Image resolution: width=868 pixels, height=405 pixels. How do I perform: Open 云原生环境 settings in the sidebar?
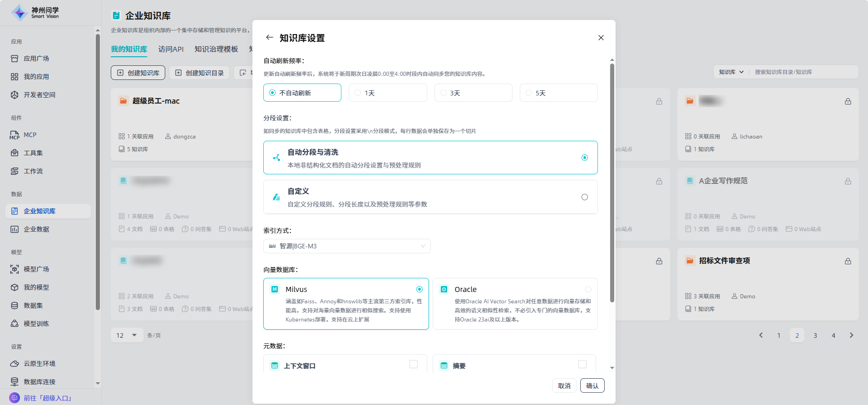(x=39, y=364)
